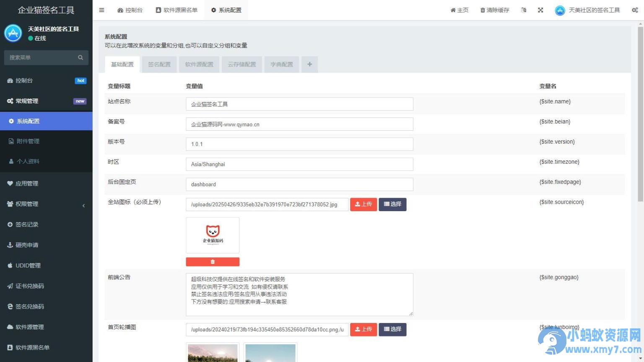Viewport: 644px width, 362px height.
Task: Add new config group with plus tab
Action: point(309,65)
